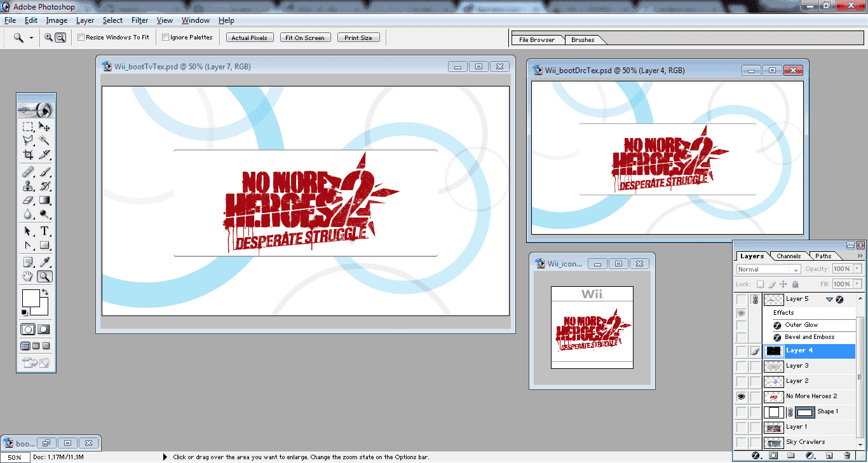Viewport: 868px width, 463px height.
Task: Open the Brushes palette tab
Action: pos(583,39)
